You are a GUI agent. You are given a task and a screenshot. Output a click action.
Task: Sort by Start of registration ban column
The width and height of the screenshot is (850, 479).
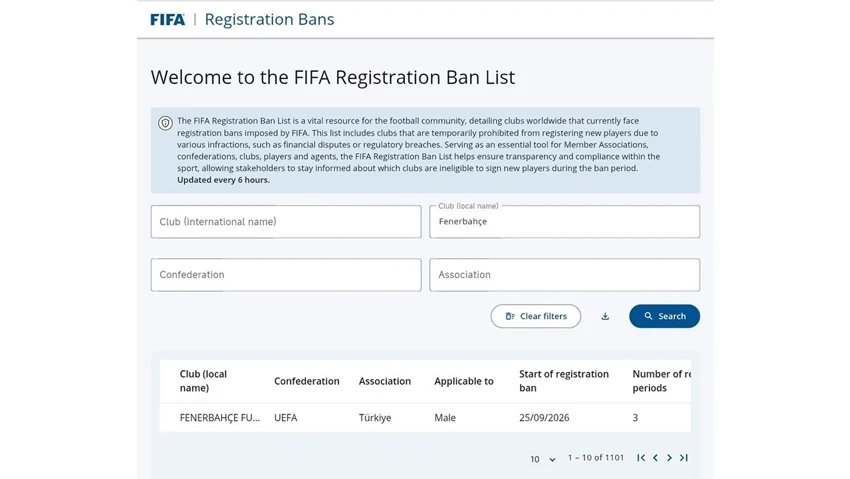564,381
